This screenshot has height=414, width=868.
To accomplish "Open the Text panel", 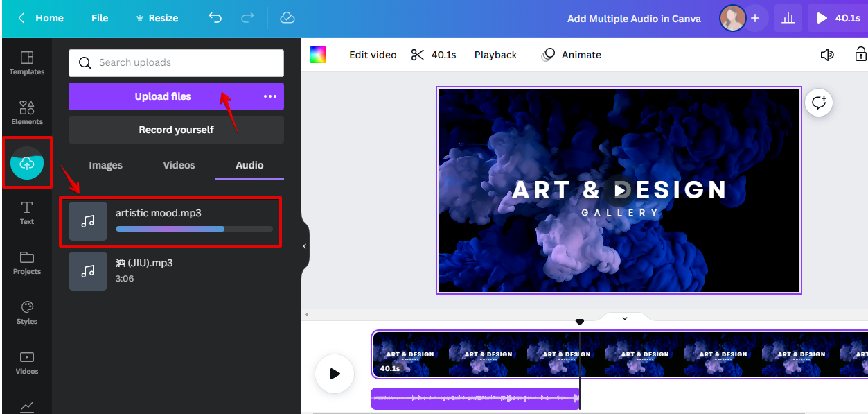I will [x=26, y=212].
